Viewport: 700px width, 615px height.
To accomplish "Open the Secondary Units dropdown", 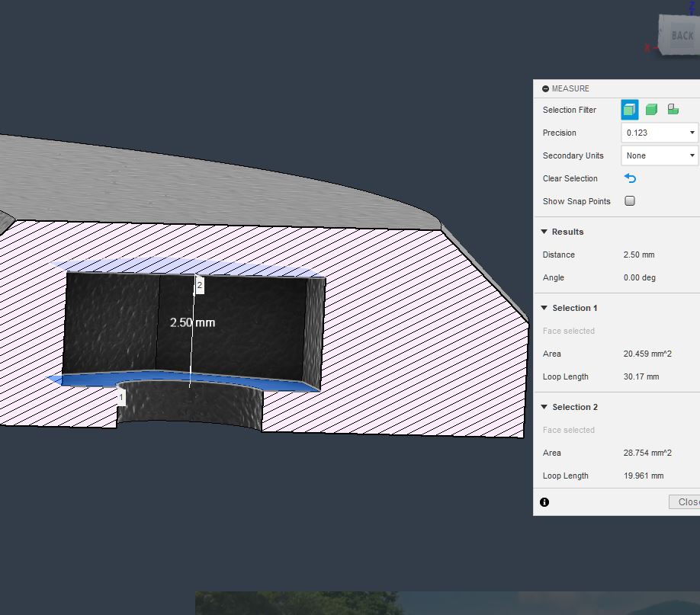I will (660, 155).
